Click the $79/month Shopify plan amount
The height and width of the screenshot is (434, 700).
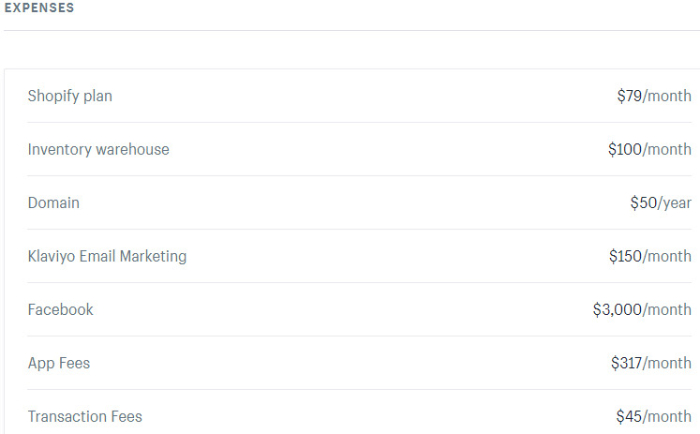(654, 96)
